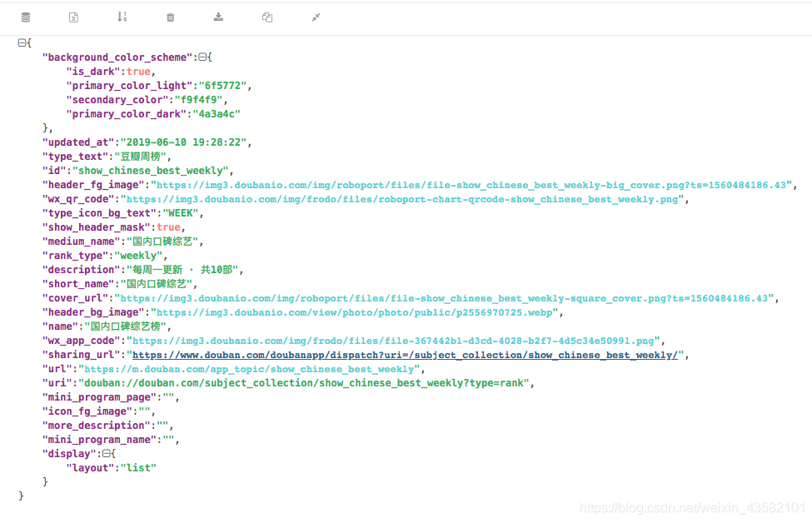Click the database stack icon in toolbar
The width and height of the screenshot is (812, 523).
pos(25,17)
